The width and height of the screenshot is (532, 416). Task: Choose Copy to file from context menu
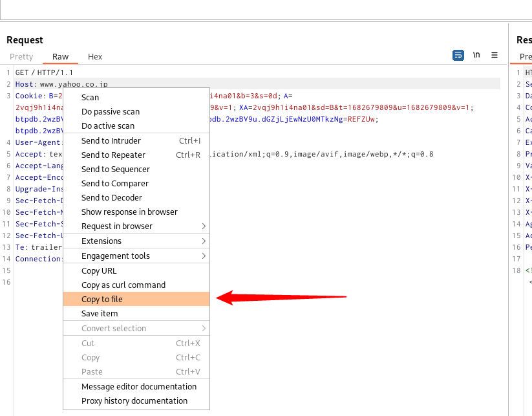(101, 299)
